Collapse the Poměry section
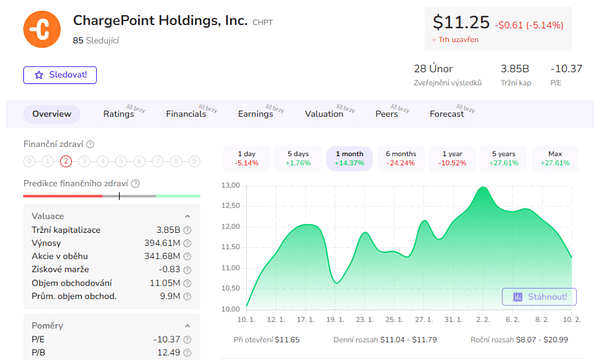The width and height of the screenshot is (600, 360). [188, 326]
